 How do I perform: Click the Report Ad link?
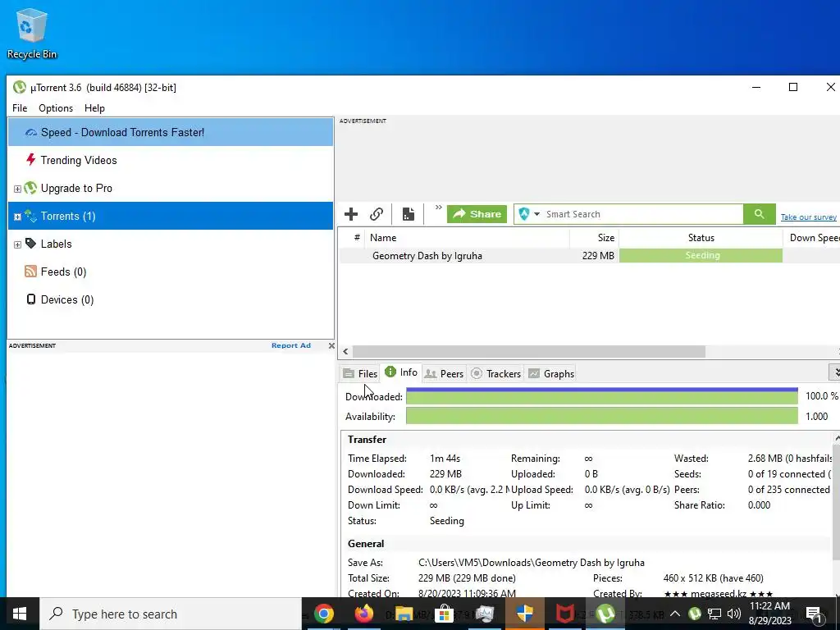click(x=291, y=345)
